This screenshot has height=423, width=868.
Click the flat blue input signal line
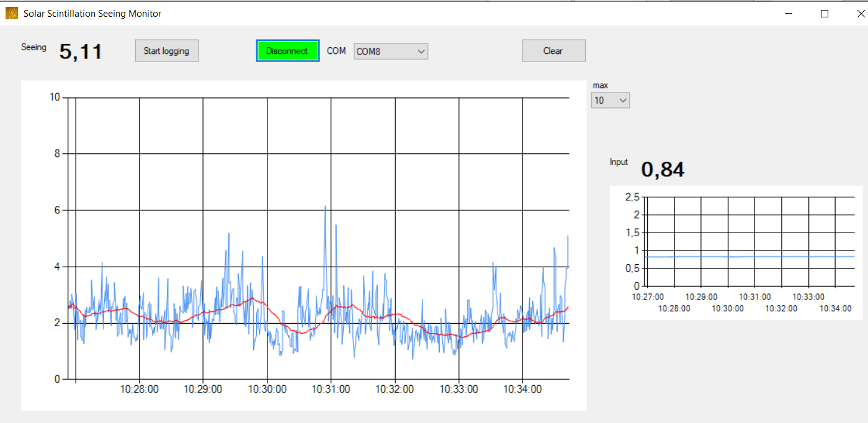(x=751, y=256)
